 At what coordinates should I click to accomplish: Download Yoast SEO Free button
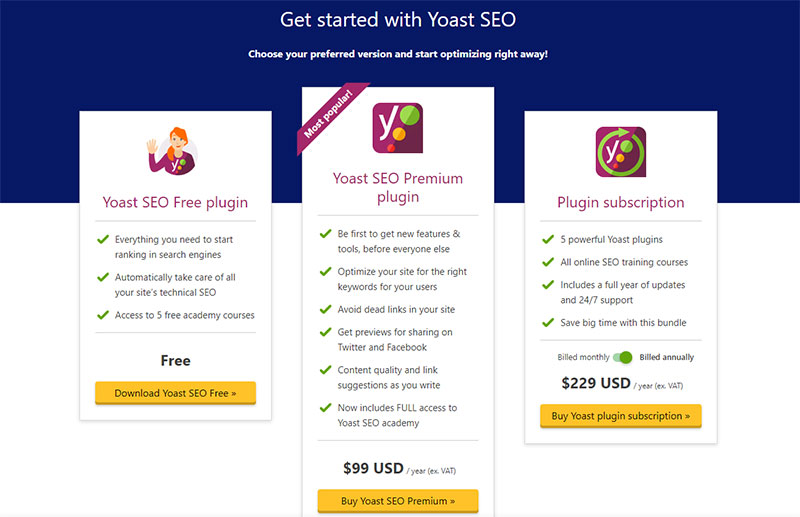(x=175, y=393)
